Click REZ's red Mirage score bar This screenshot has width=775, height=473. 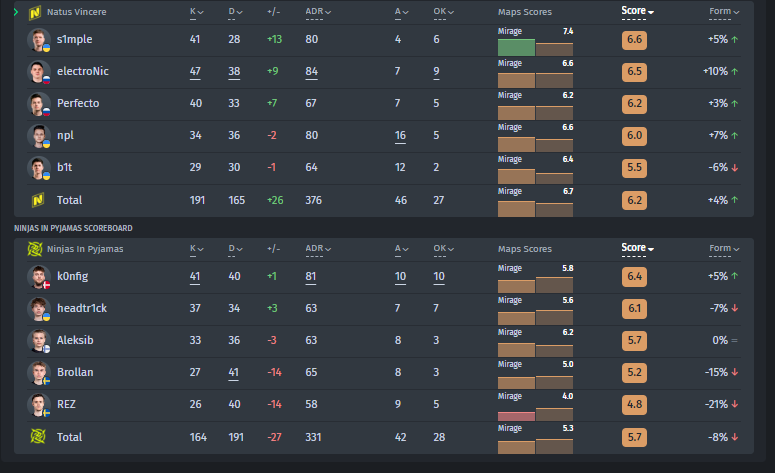tap(516, 415)
